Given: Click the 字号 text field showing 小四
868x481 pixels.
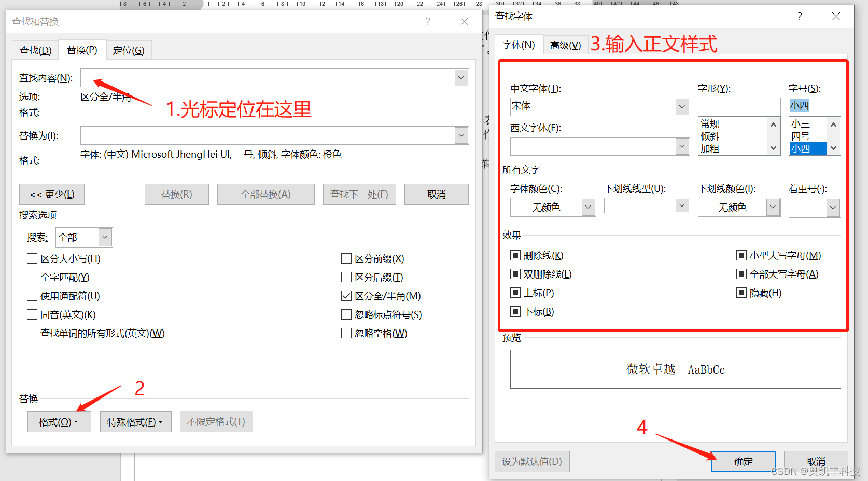Looking at the screenshot, I should click(x=815, y=106).
